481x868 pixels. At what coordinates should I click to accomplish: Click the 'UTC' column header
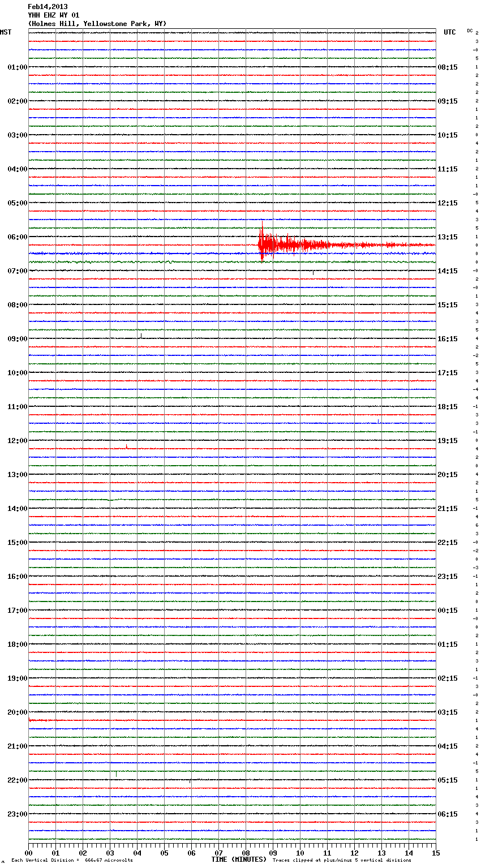coord(450,32)
